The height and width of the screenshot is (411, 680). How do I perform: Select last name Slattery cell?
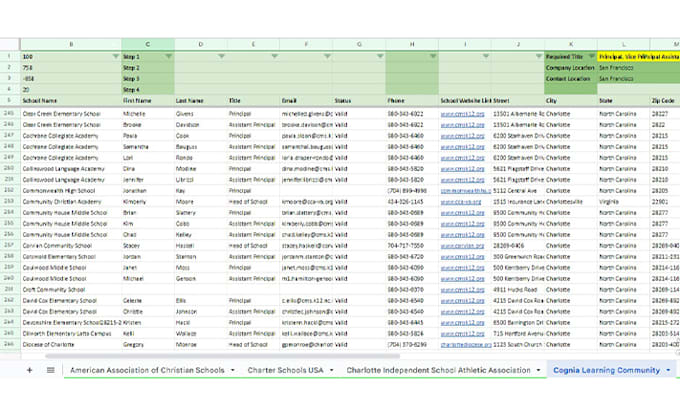click(201, 213)
